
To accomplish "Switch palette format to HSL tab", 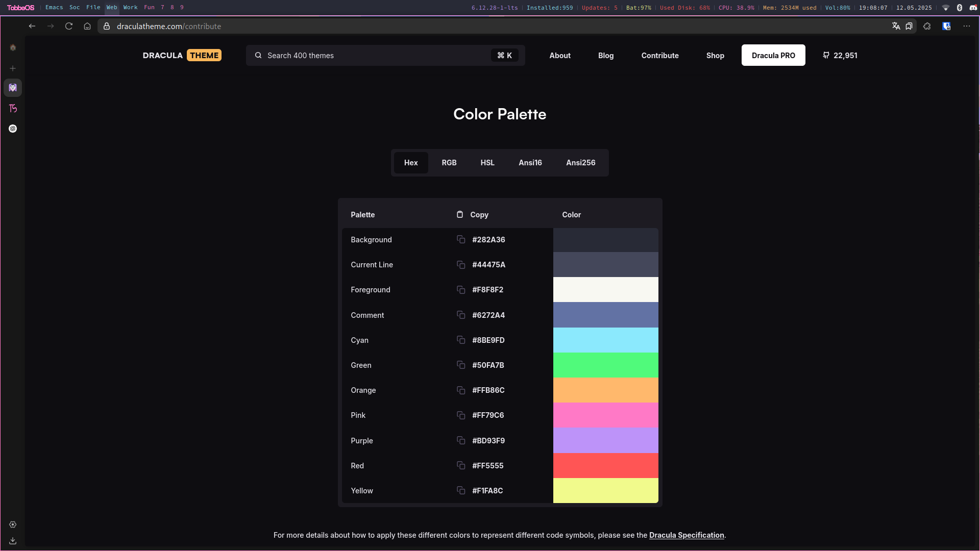I will click(487, 163).
